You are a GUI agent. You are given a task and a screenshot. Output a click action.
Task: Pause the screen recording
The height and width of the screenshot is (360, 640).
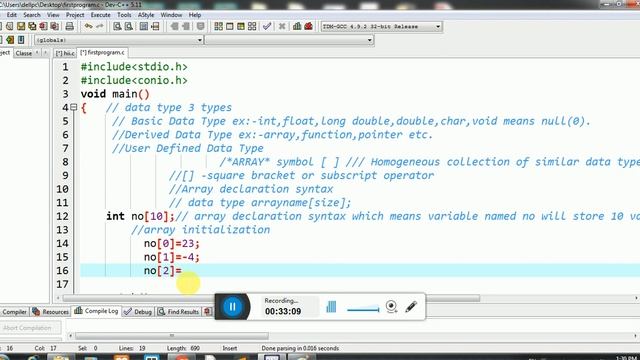point(232,307)
